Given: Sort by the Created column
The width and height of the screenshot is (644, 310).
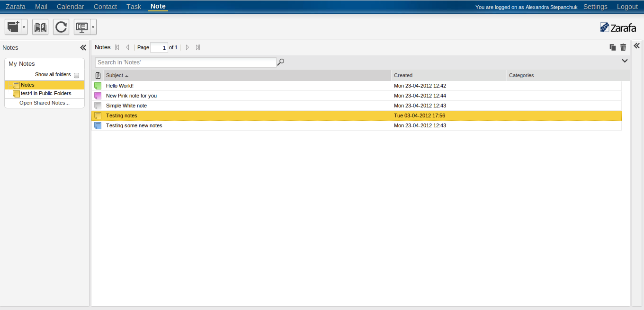Looking at the screenshot, I should point(448,75).
